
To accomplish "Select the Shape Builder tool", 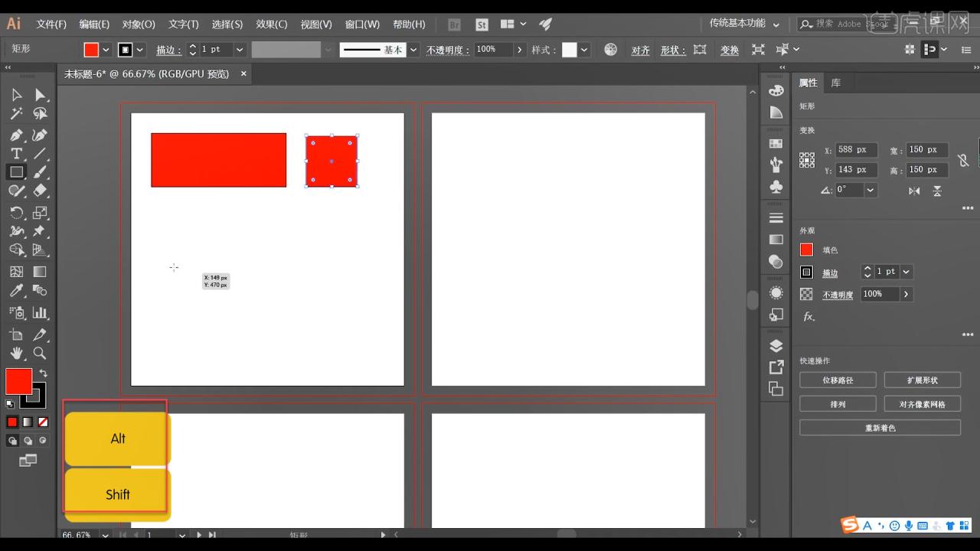I will pos(16,249).
